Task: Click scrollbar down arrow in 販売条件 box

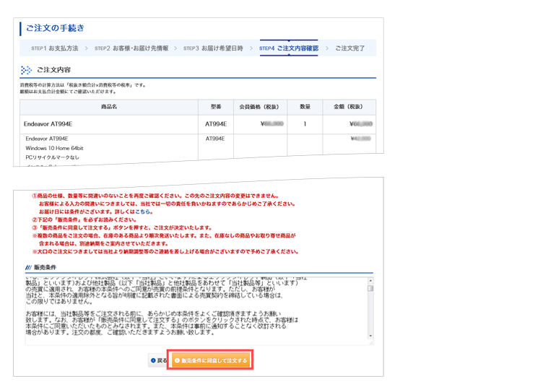Action: point(370,336)
